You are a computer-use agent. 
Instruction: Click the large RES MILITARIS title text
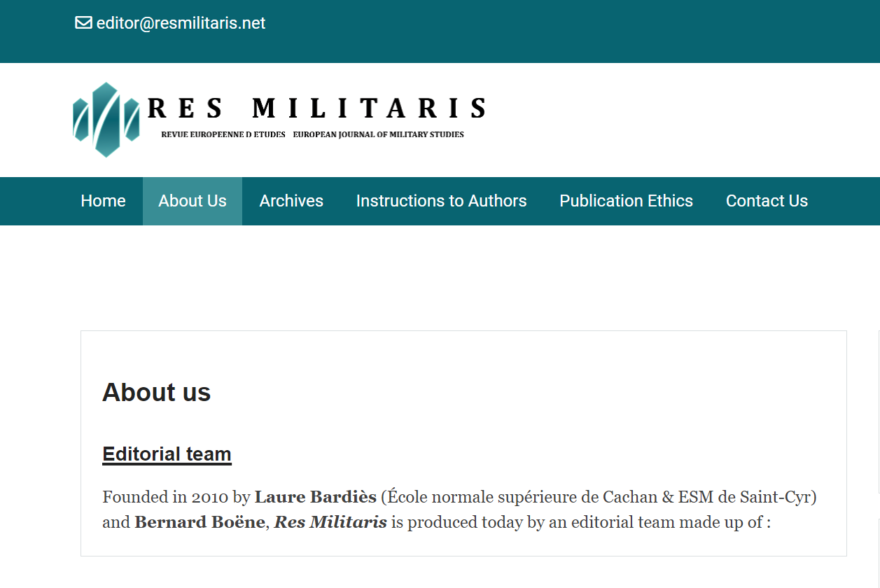[x=316, y=108]
